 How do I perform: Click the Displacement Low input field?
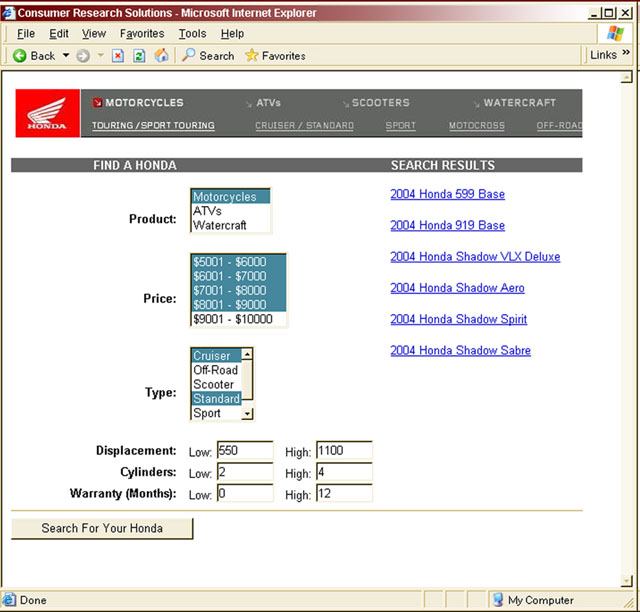245,450
